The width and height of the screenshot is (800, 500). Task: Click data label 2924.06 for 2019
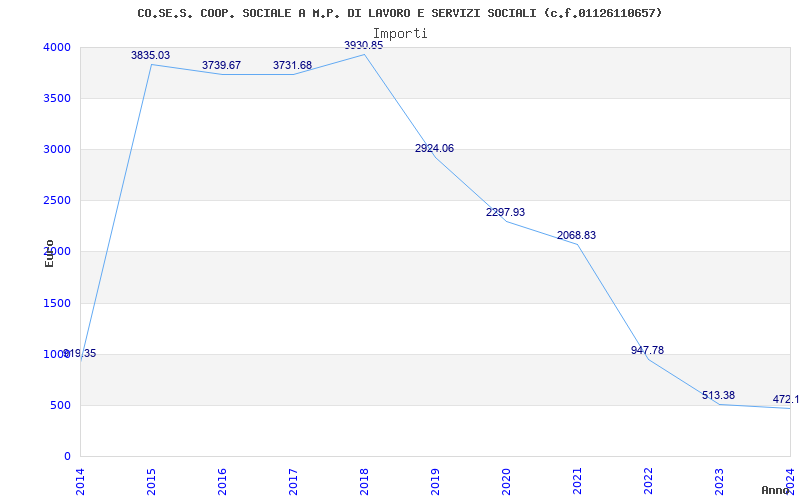click(434, 148)
